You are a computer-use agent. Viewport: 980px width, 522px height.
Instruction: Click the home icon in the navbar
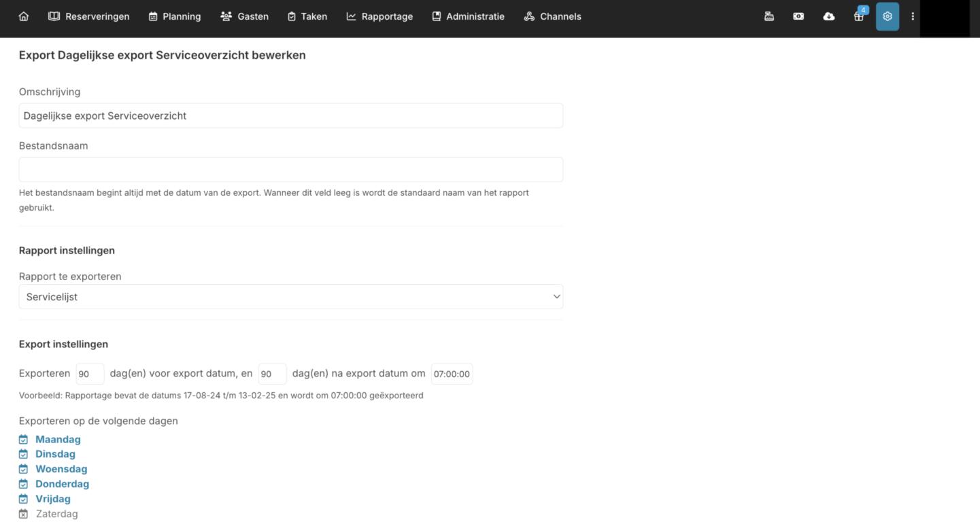pyautogui.click(x=24, y=16)
